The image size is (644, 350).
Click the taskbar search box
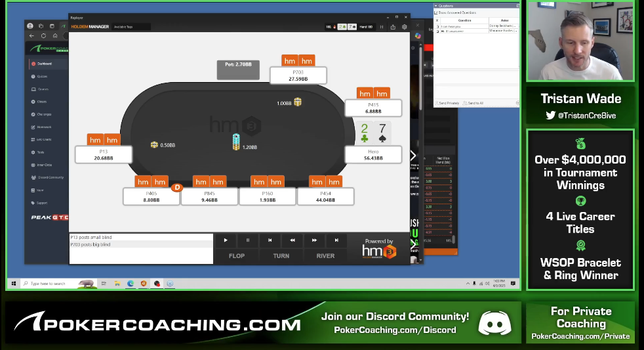58,284
